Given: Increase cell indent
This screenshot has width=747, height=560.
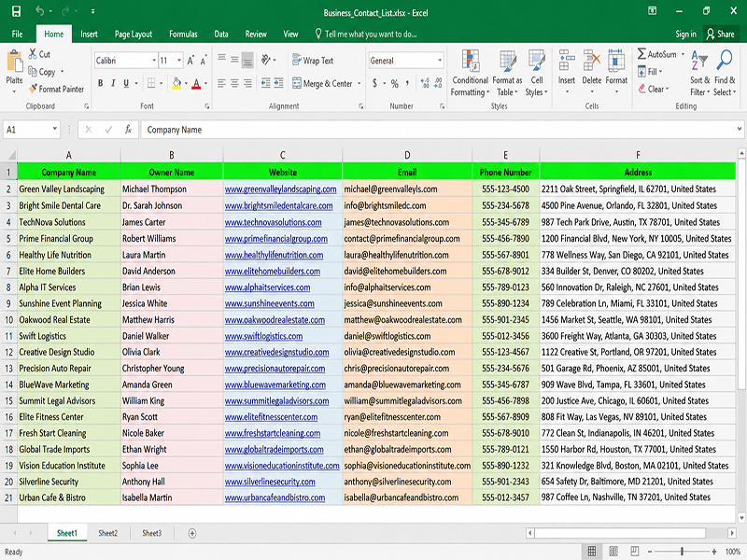Looking at the screenshot, I should coord(278,83).
